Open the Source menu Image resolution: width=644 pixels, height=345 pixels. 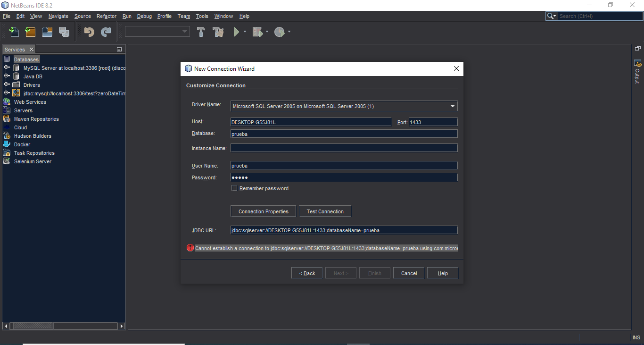click(x=83, y=16)
